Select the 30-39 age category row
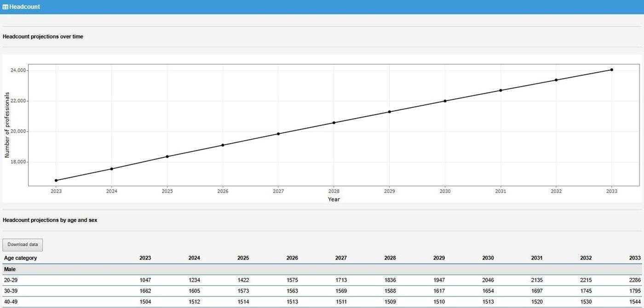The width and height of the screenshot is (644, 308). [x=11, y=291]
